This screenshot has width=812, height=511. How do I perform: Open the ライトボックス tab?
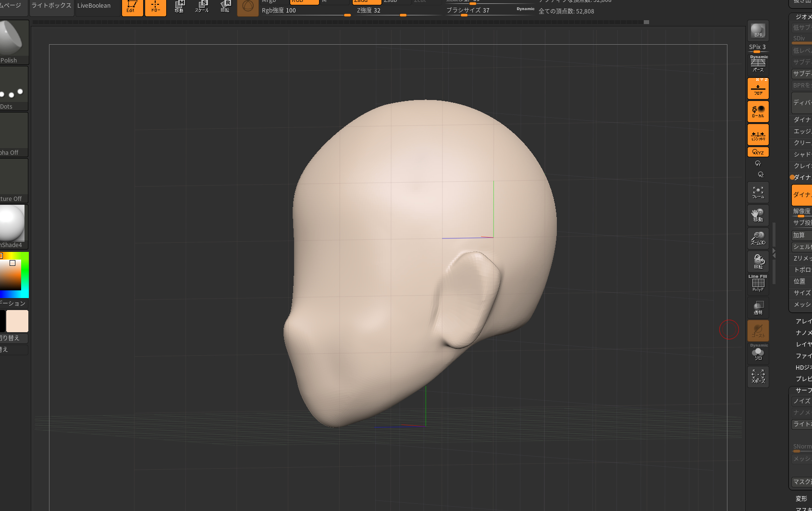tap(51, 6)
